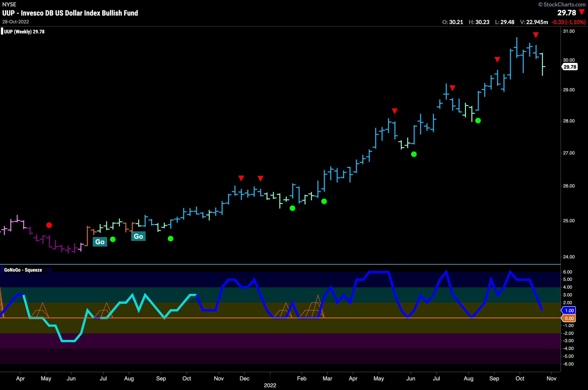Click the orange 0.00 oscillator value tag

pos(569,318)
